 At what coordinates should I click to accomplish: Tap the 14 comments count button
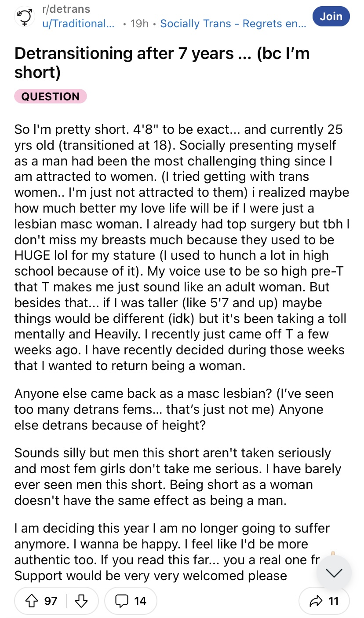130,600
